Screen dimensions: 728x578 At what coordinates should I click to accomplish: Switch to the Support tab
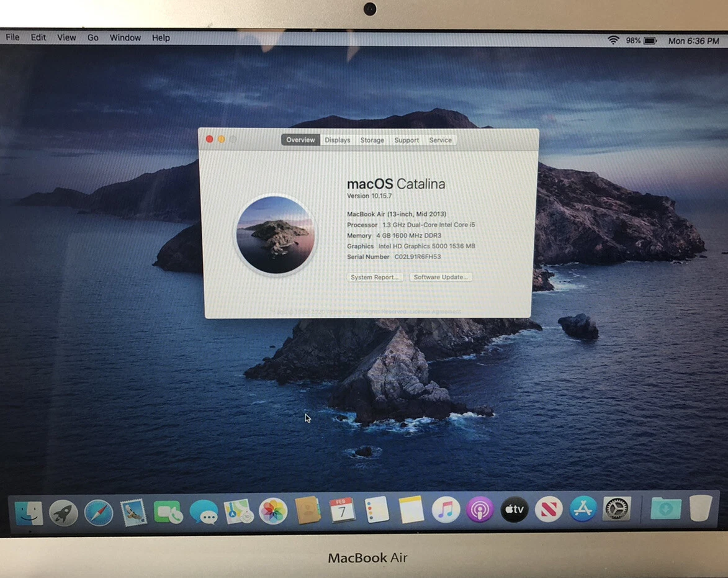coord(407,140)
